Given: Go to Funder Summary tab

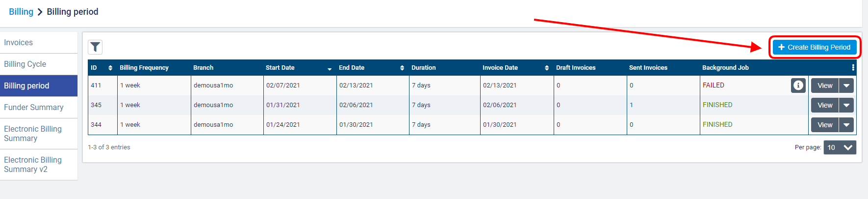Looking at the screenshot, I should point(34,108).
